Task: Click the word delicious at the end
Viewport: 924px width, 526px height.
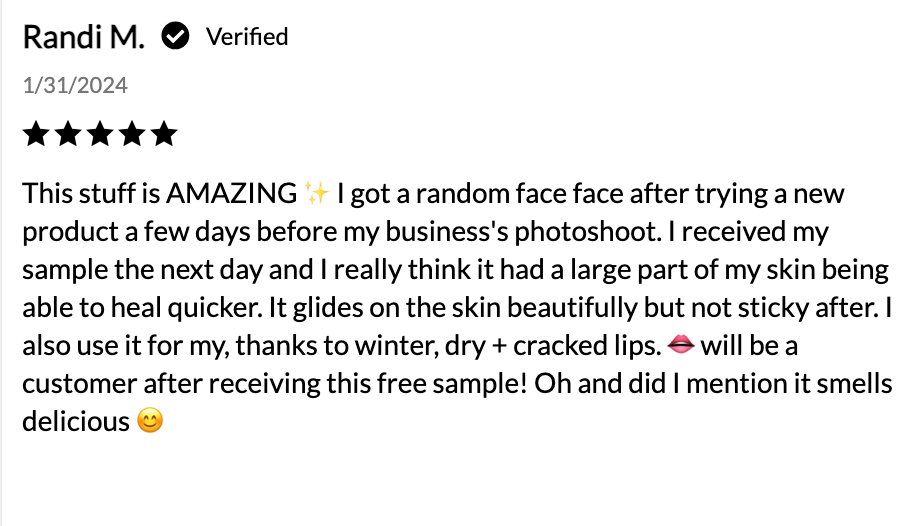Action: pyautogui.click(x=76, y=422)
